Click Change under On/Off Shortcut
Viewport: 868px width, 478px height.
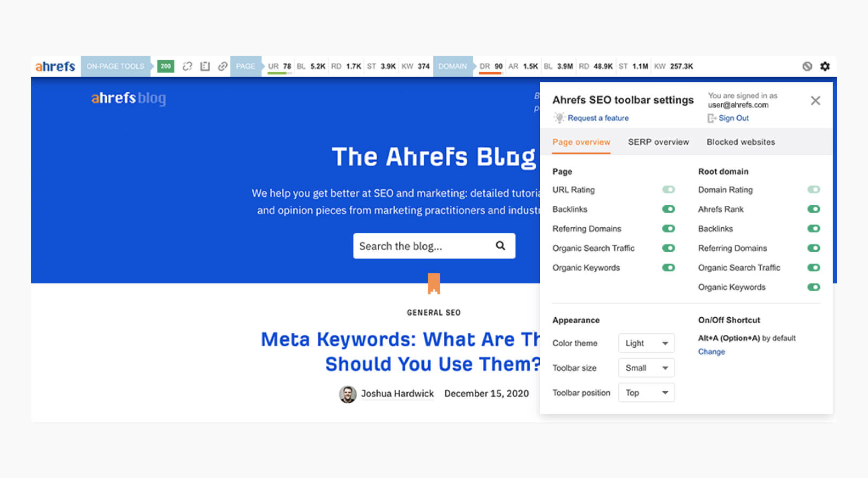click(x=711, y=352)
